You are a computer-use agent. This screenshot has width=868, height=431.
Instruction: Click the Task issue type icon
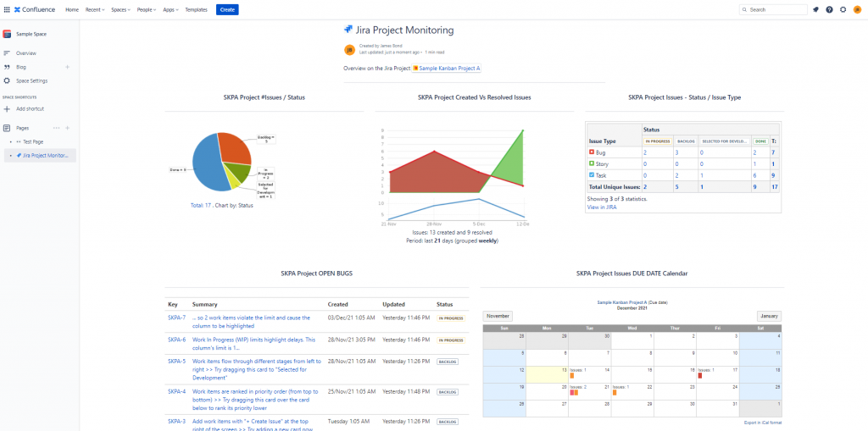click(x=591, y=175)
